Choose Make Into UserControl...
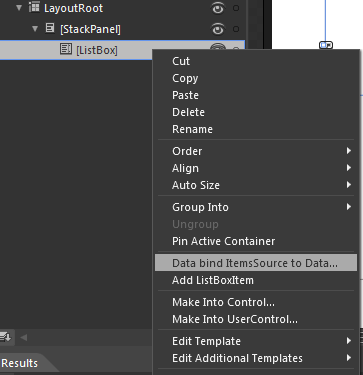 (x=256, y=319)
